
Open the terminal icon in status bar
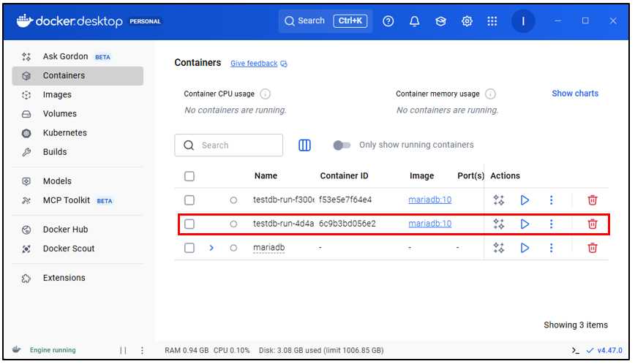point(577,351)
